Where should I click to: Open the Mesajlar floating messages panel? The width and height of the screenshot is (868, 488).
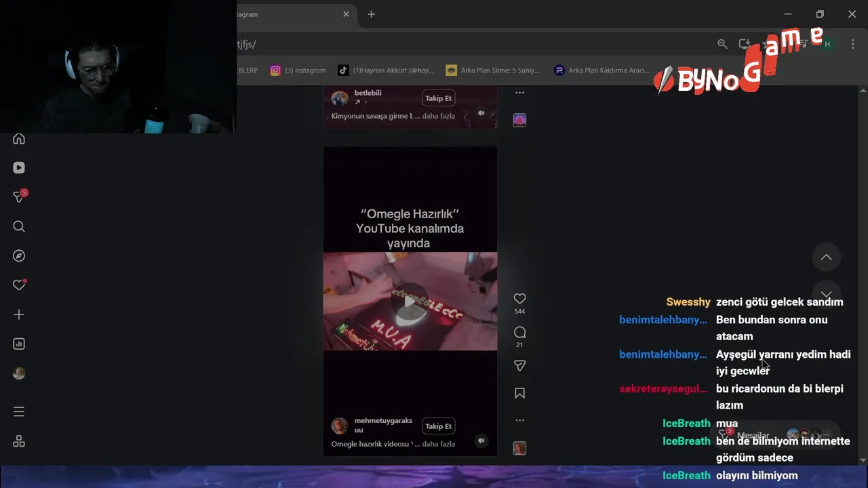pos(774,435)
